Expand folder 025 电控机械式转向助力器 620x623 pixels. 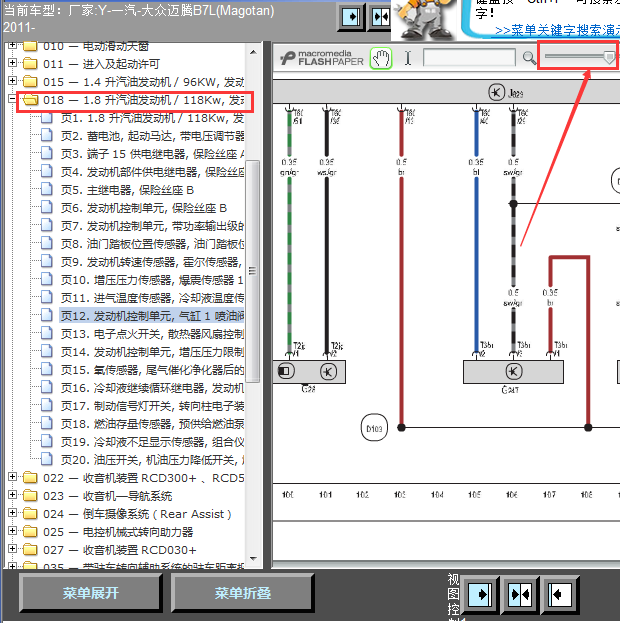12,530
